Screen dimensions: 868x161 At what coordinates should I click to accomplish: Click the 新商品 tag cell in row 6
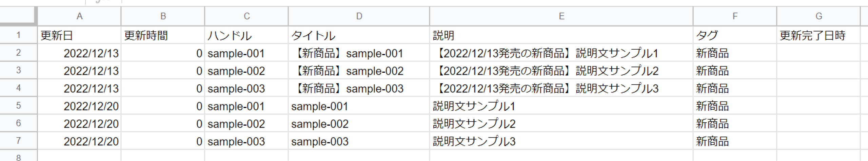coord(735,124)
